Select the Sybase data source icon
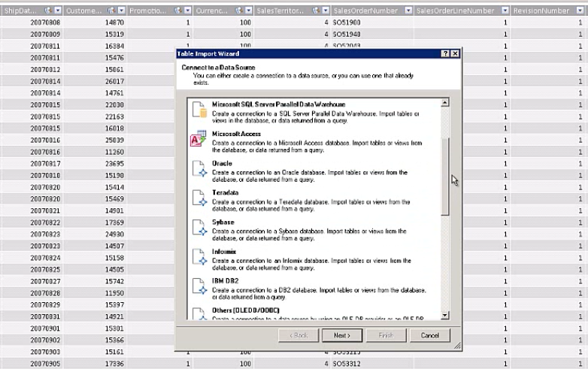This screenshot has width=588, height=369. pyautogui.click(x=199, y=228)
